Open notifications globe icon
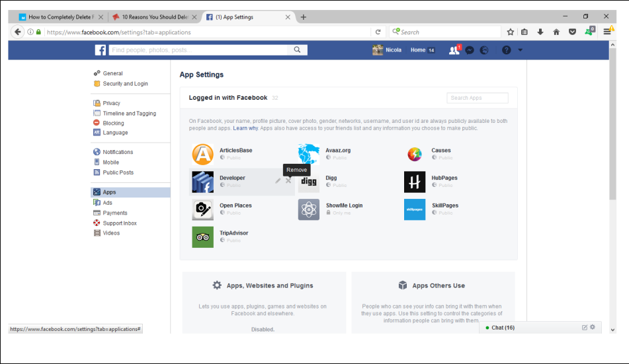 click(x=484, y=50)
